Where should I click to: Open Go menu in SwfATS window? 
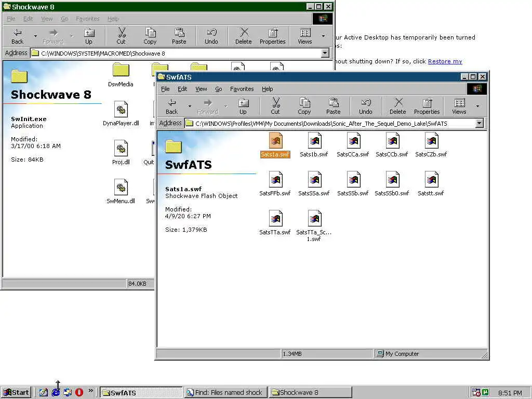click(219, 89)
